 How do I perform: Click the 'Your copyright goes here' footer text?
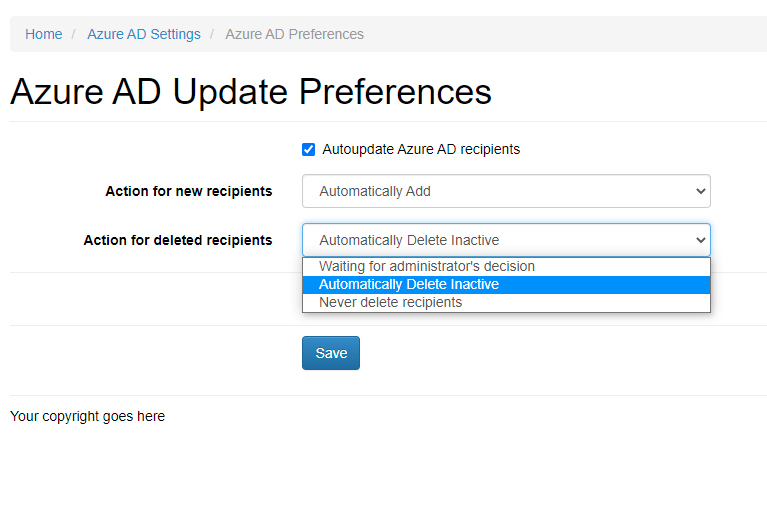pyautogui.click(x=87, y=416)
